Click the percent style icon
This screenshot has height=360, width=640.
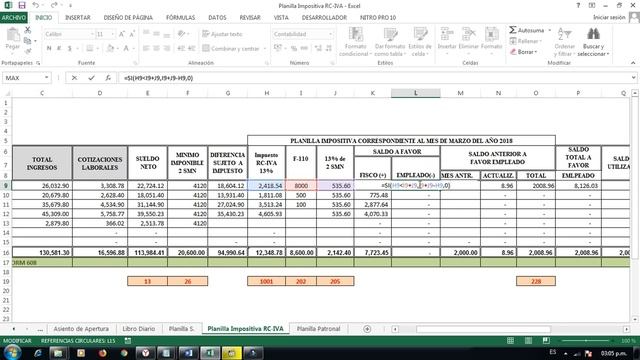[293, 49]
